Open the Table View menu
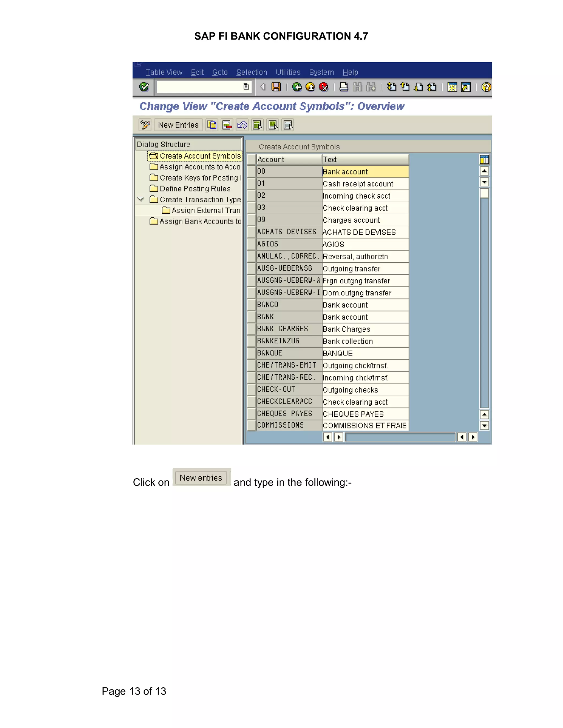Viewport: 563px width, 728px height. pos(164,72)
